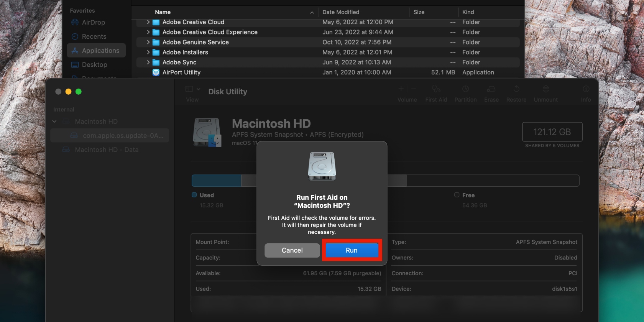This screenshot has width=644, height=322.
Task: Click the Disk Utility green zoom button
Action: [x=79, y=92]
